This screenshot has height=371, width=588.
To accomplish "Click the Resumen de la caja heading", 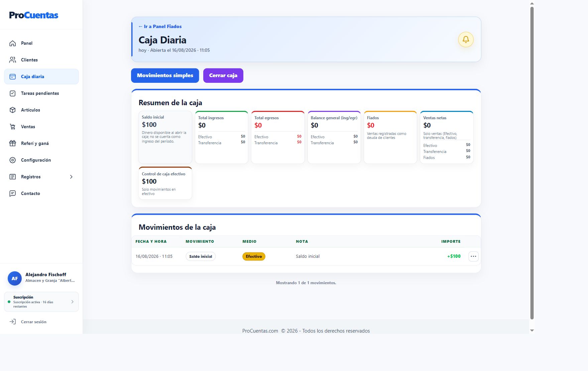I will tap(170, 103).
